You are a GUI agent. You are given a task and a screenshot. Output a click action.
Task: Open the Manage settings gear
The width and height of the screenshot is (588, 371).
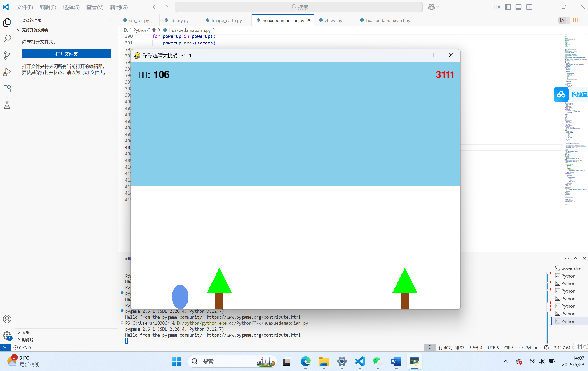[x=7, y=335]
